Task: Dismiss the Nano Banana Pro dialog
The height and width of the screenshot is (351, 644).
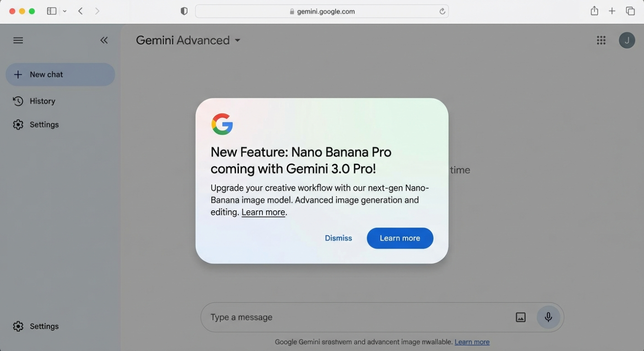Action: [339, 238]
